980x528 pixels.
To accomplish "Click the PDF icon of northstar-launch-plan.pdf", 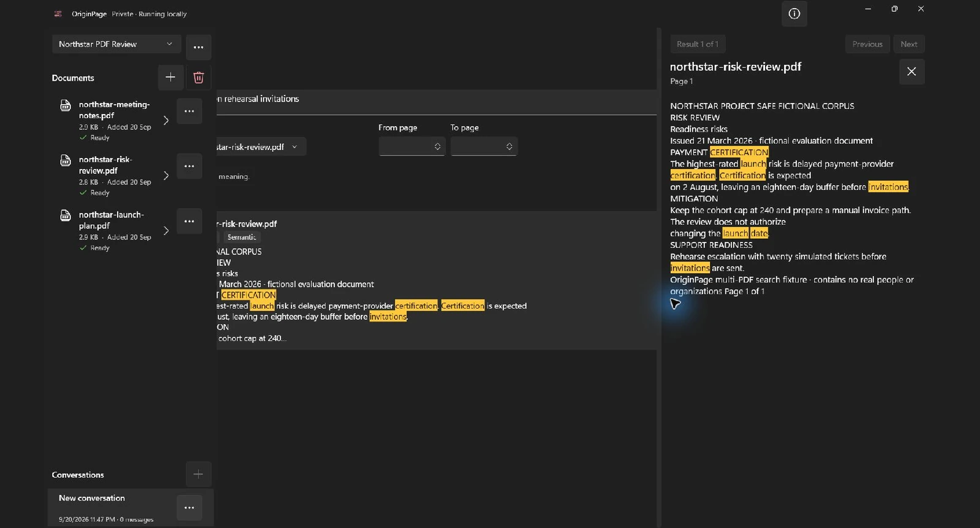I will click(x=66, y=216).
